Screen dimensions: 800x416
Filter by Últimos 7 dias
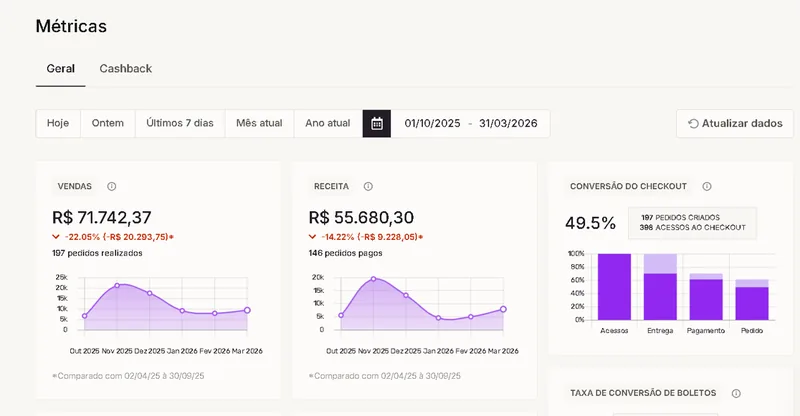[180, 124]
